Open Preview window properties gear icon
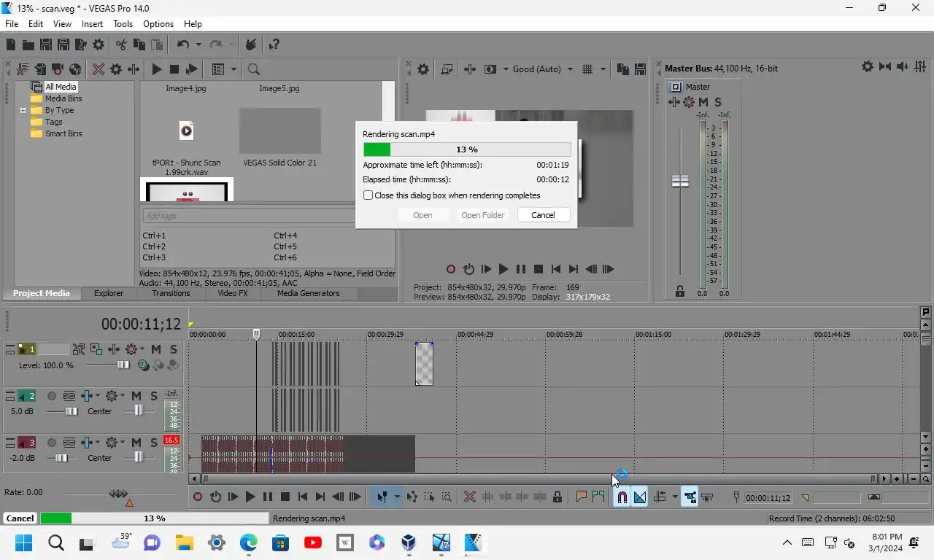Image resolution: width=934 pixels, height=560 pixels. tap(423, 69)
